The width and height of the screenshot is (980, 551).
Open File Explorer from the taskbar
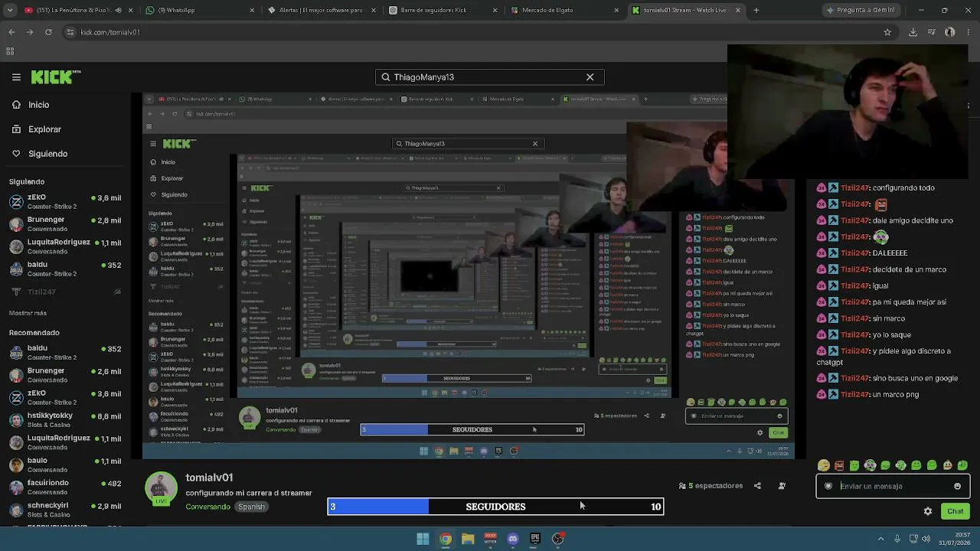click(x=468, y=539)
